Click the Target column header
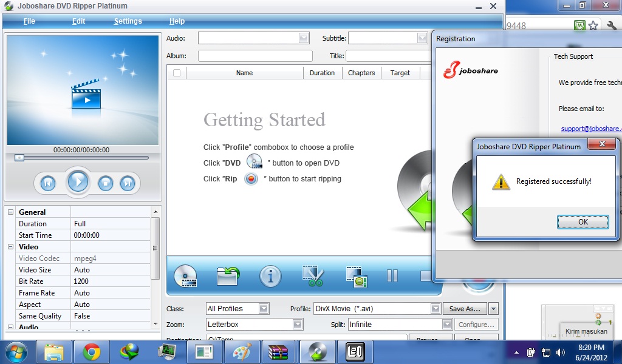The height and width of the screenshot is (364, 622). coord(400,73)
